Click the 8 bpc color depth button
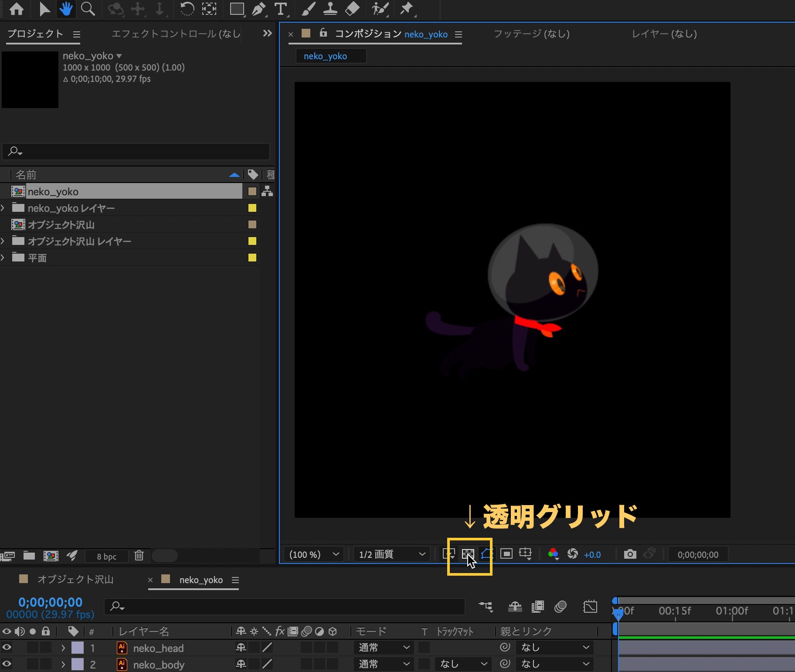 coord(106,557)
